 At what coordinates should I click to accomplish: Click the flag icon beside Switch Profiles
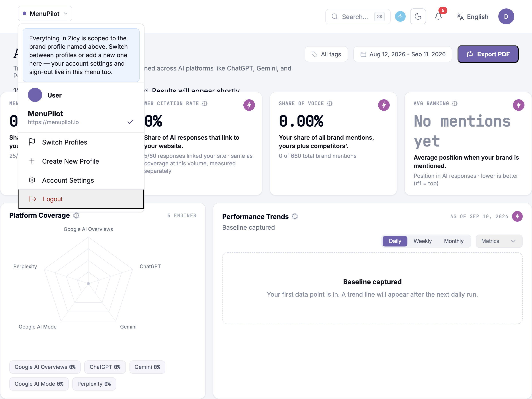pos(32,142)
